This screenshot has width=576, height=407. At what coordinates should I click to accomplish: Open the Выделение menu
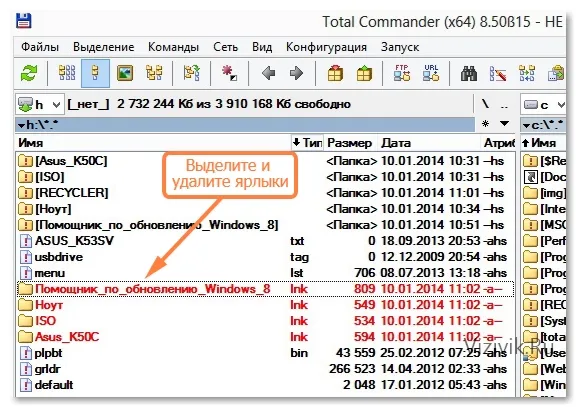(x=103, y=47)
